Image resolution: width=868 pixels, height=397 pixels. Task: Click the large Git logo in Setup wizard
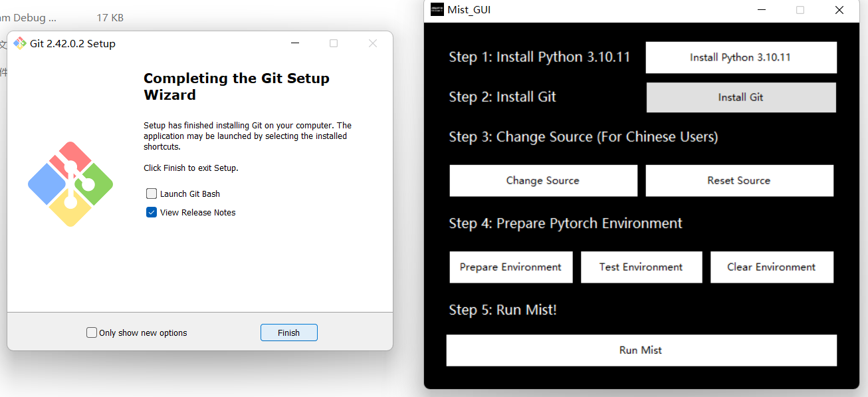tap(70, 184)
